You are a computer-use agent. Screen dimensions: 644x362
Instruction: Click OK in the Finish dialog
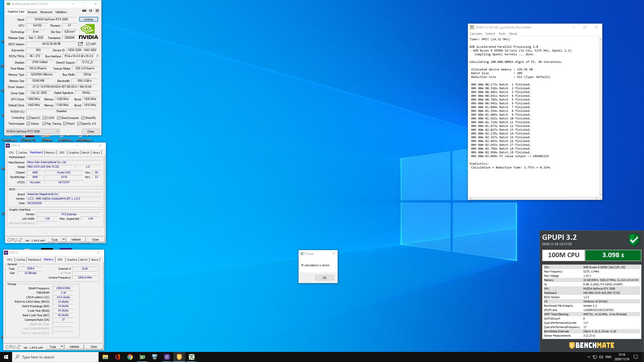(x=324, y=278)
